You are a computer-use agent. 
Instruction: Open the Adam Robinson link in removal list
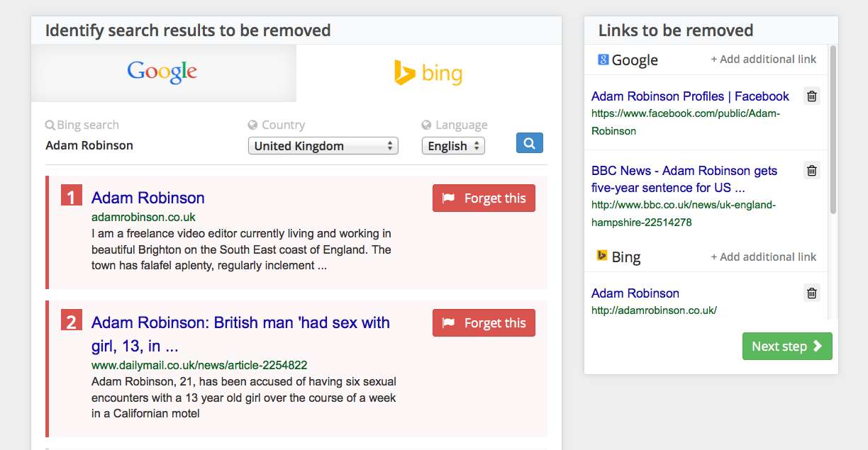pos(635,293)
